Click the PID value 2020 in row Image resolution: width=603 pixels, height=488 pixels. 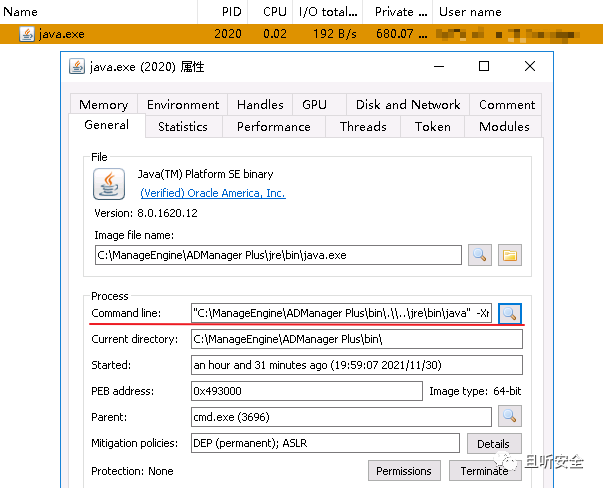228,34
